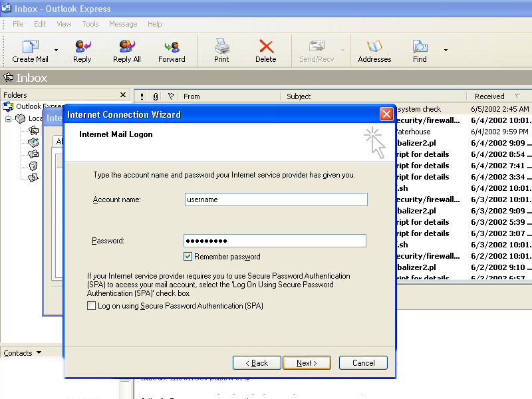The image size is (532, 399).
Task: Select the 'ript for details' message from 6/3/2002 5:39
Action: (464, 222)
